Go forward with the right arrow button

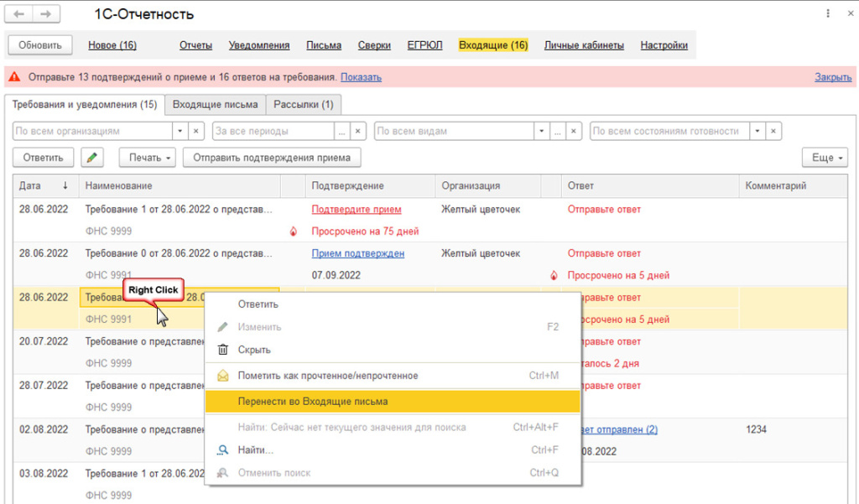click(46, 13)
